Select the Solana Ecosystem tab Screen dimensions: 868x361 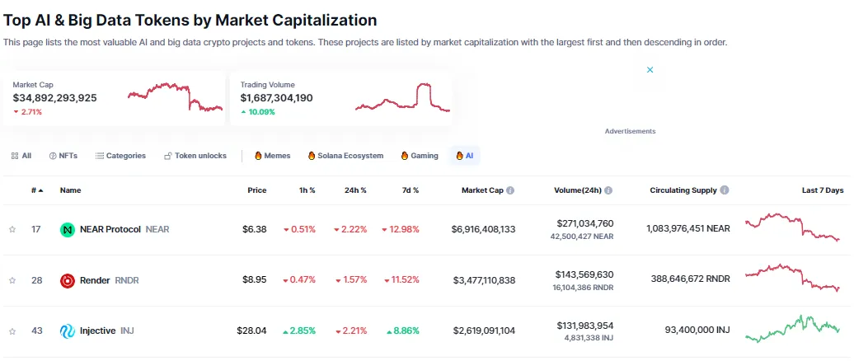click(345, 156)
